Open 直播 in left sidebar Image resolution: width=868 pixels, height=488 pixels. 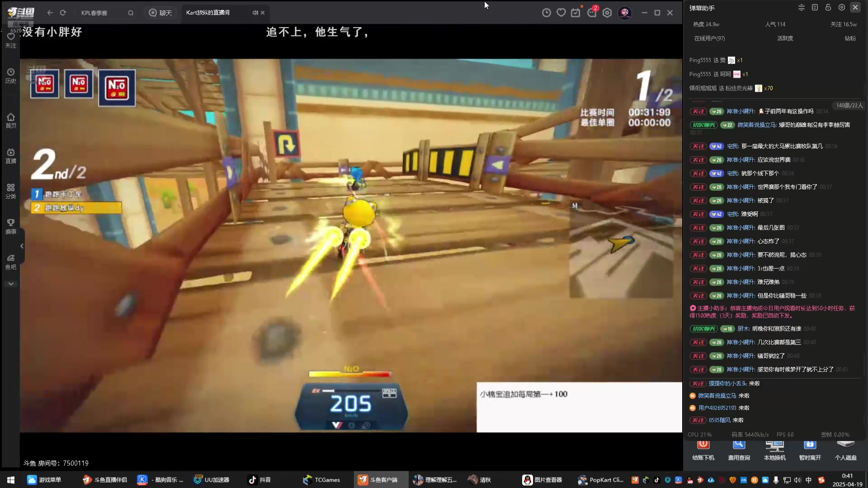click(11, 156)
